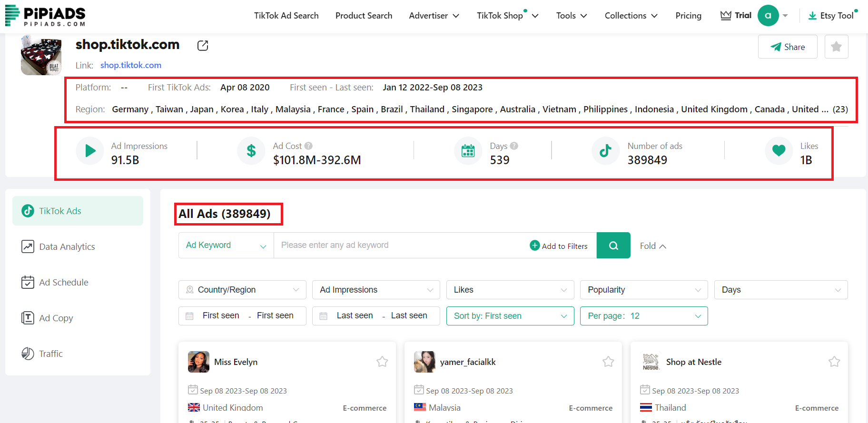Open Ad Keyword type dropdown

point(226,246)
